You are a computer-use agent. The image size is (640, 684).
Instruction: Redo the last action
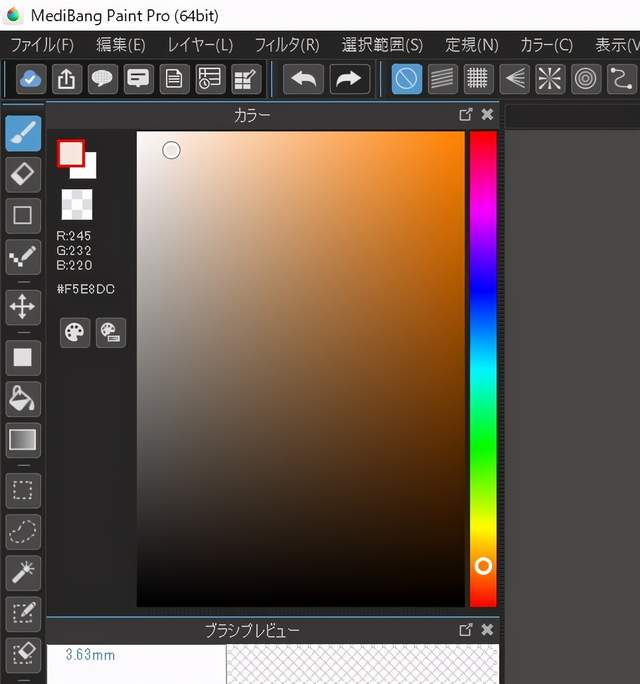[349, 79]
